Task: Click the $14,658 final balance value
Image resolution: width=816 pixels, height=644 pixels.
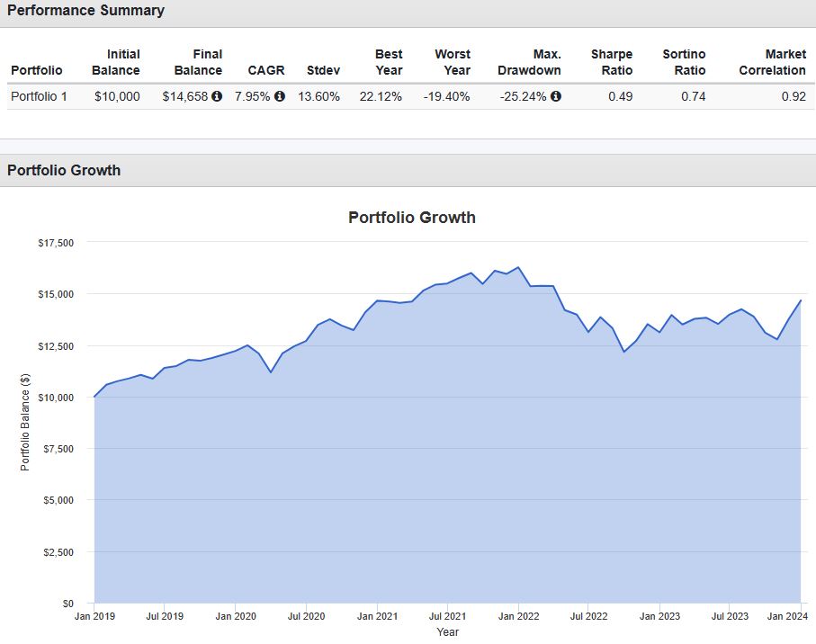Action: 185,96
